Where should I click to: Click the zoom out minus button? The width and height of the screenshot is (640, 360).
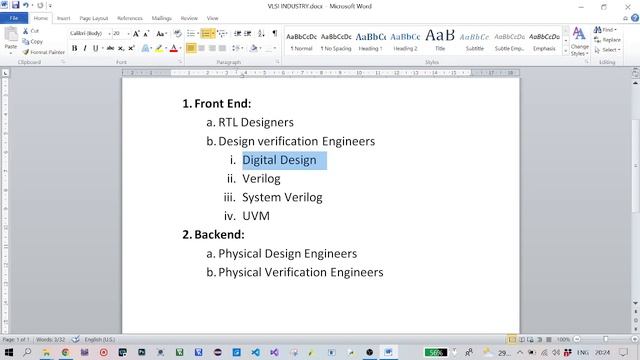point(577,339)
